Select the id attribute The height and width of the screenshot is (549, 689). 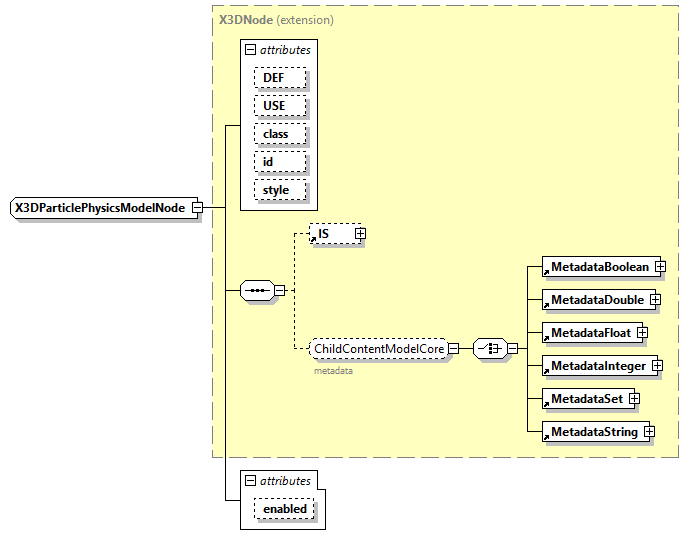pos(280,162)
